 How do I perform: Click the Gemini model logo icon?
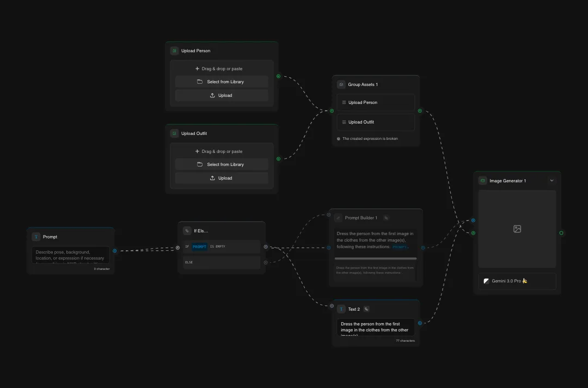(x=486, y=281)
